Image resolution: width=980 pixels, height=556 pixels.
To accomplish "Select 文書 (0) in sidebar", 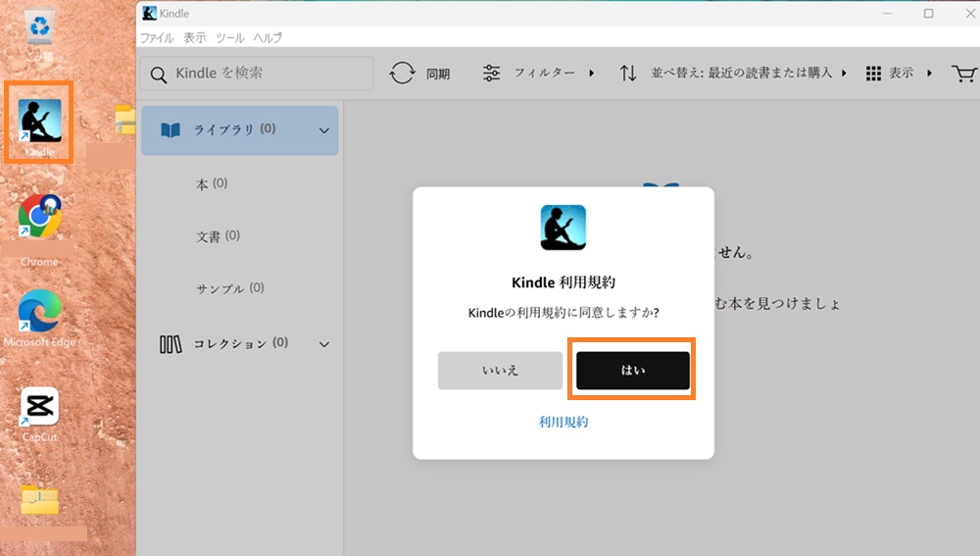I will pos(218,235).
